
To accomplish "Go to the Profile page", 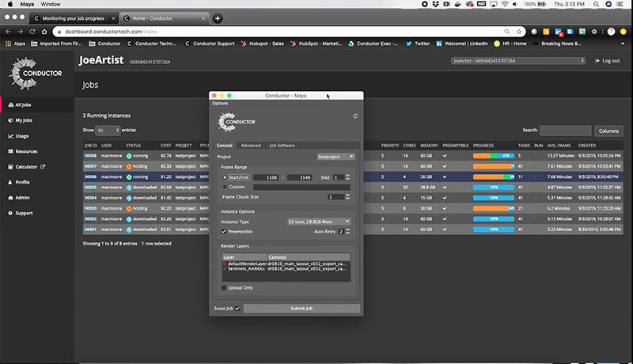I will pos(22,182).
